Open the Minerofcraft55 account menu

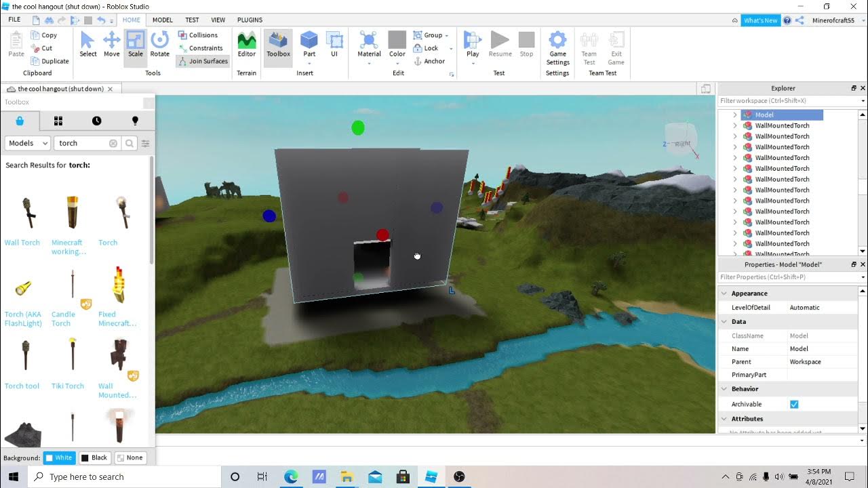tap(838, 20)
